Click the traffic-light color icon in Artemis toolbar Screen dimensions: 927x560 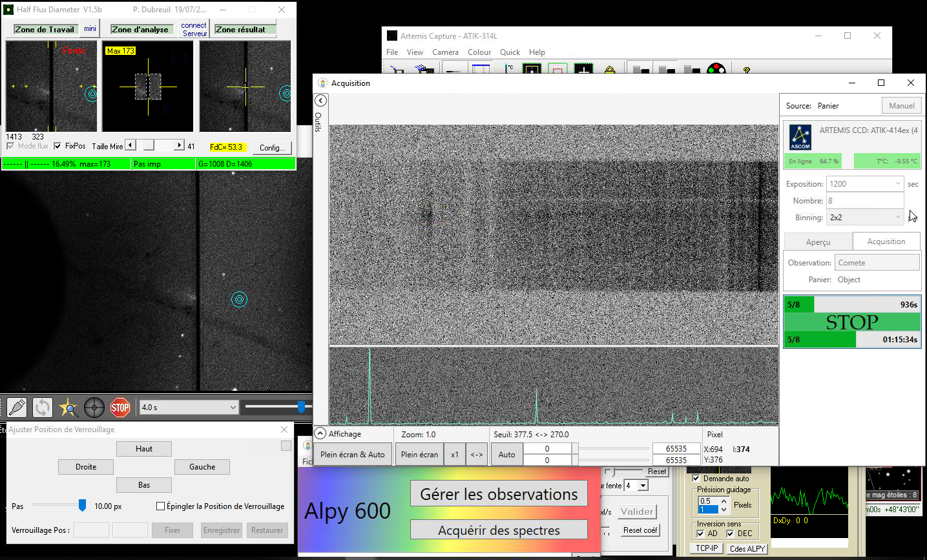coord(716,70)
